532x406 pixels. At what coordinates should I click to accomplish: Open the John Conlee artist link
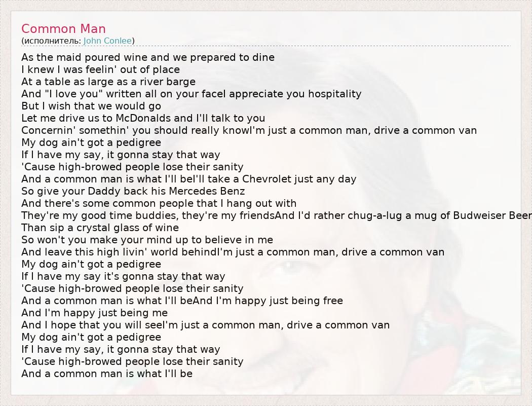click(x=107, y=41)
